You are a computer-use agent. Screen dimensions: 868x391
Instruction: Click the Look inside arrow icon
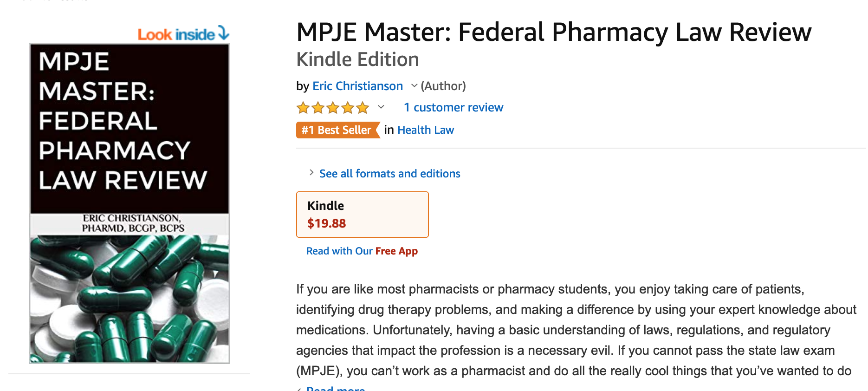(224, 33)
